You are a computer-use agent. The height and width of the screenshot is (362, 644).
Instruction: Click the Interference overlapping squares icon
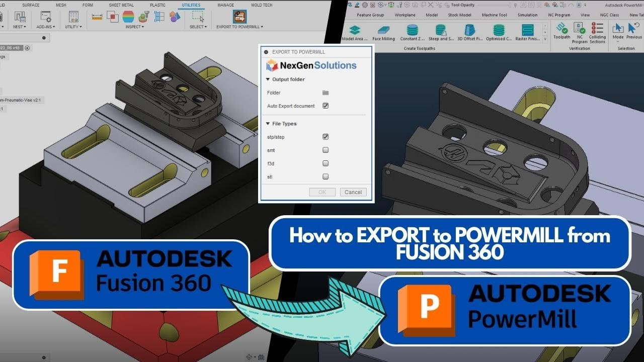tap(113, 16)
